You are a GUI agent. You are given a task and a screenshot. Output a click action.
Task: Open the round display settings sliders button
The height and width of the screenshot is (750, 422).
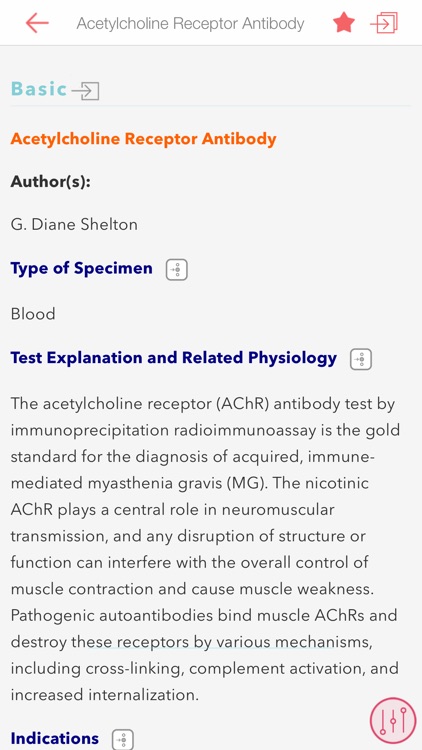(393, 721)
